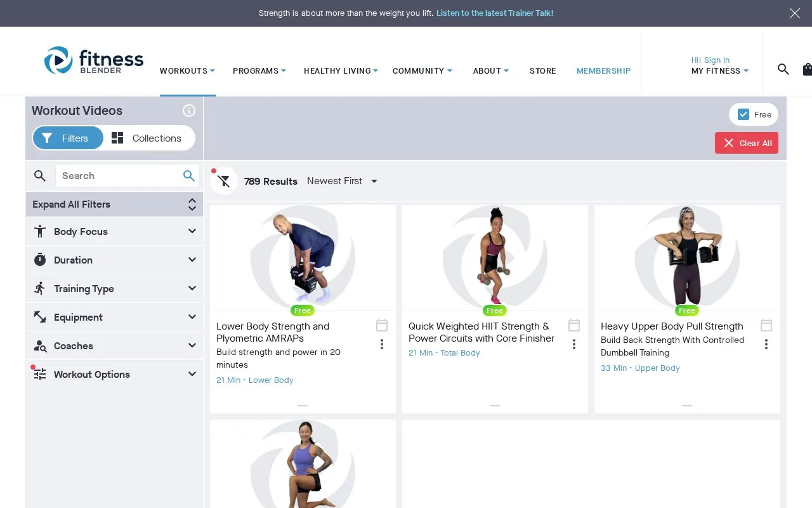The height and width of the screenshot is (508, 812).
Task: Expand the Coaches filter
Action: pyautogui.click(x=114, y=346)
